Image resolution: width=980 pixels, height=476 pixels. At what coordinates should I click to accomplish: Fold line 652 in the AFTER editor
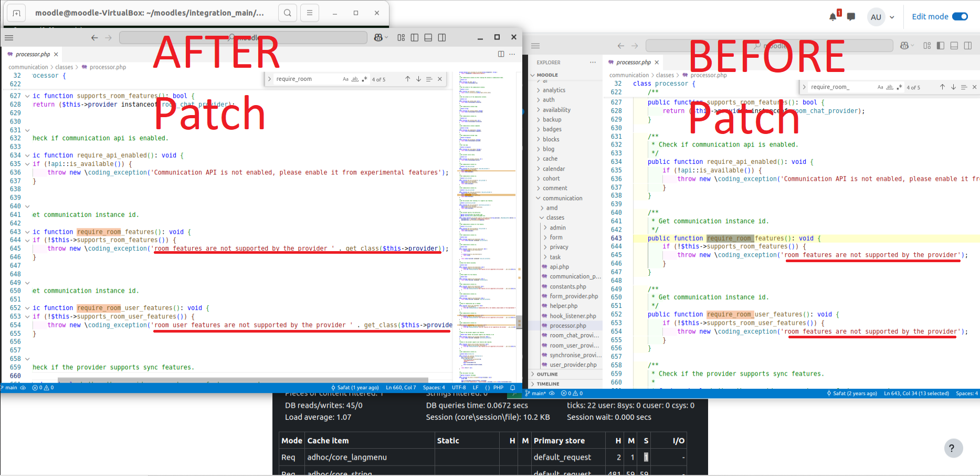[x=27, y=308]
